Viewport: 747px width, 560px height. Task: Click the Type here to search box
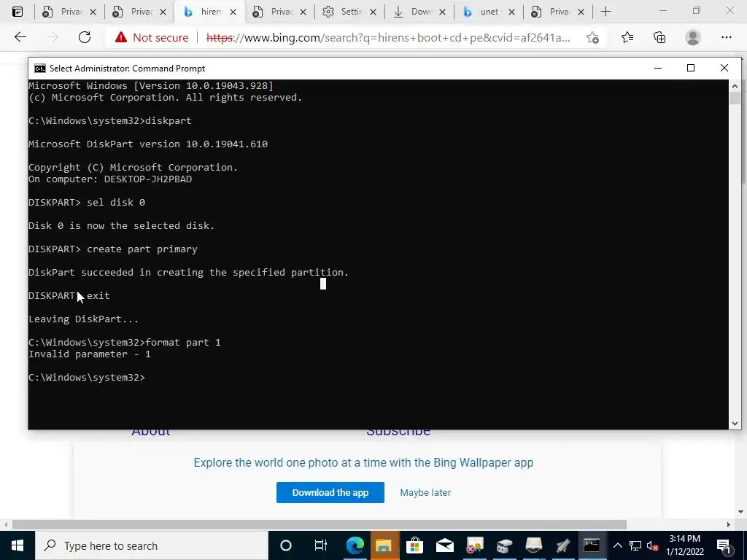point(152,545)
